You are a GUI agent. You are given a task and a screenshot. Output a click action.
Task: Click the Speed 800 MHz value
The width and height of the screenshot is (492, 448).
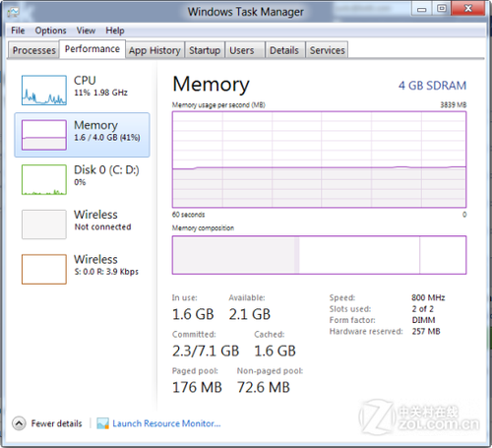tap(428, 297)
